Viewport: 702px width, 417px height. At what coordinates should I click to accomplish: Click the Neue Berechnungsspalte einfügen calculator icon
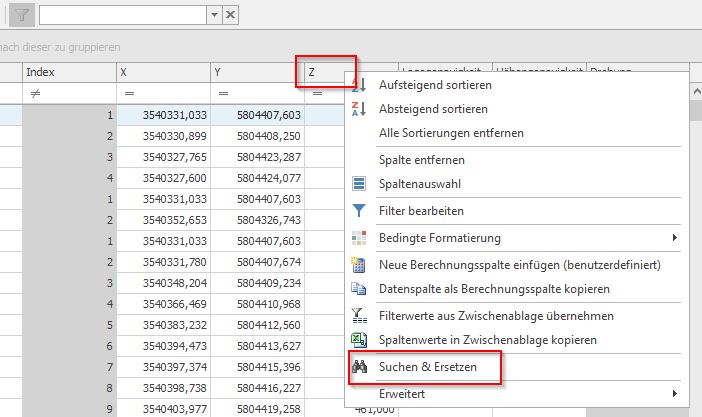click(x=360, y=265)
